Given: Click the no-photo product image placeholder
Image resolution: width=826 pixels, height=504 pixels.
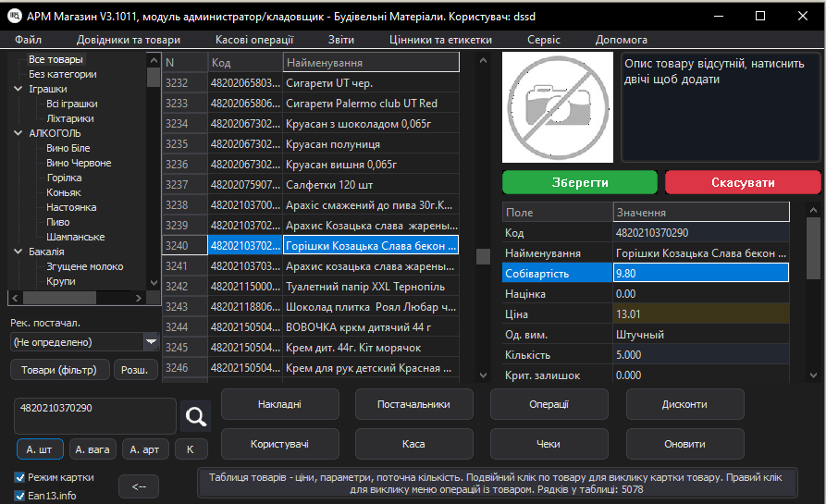Looking at the screenshot, I should (557, 107).
